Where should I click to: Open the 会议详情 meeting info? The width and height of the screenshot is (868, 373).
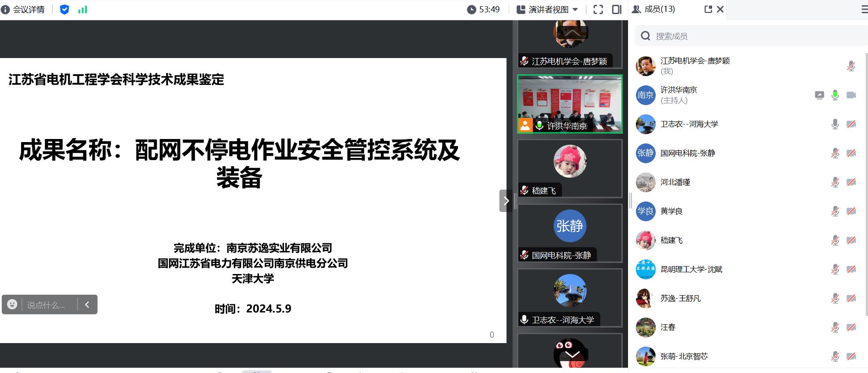pyautogui.click(x=23, y=9)
